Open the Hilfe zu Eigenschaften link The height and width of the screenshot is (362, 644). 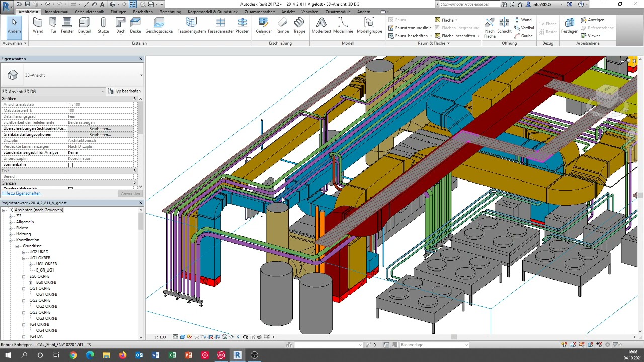[21, 193]
